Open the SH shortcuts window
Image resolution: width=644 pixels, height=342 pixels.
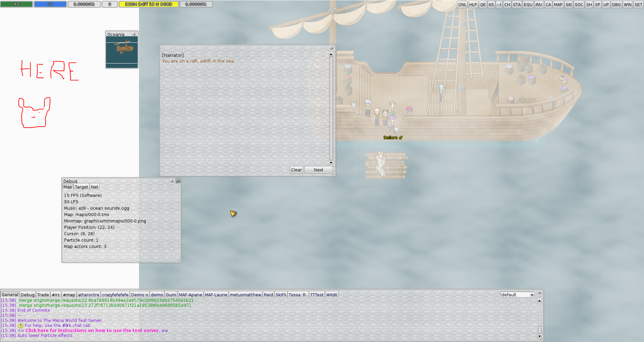pyautogui.click(x=589, y=4)
